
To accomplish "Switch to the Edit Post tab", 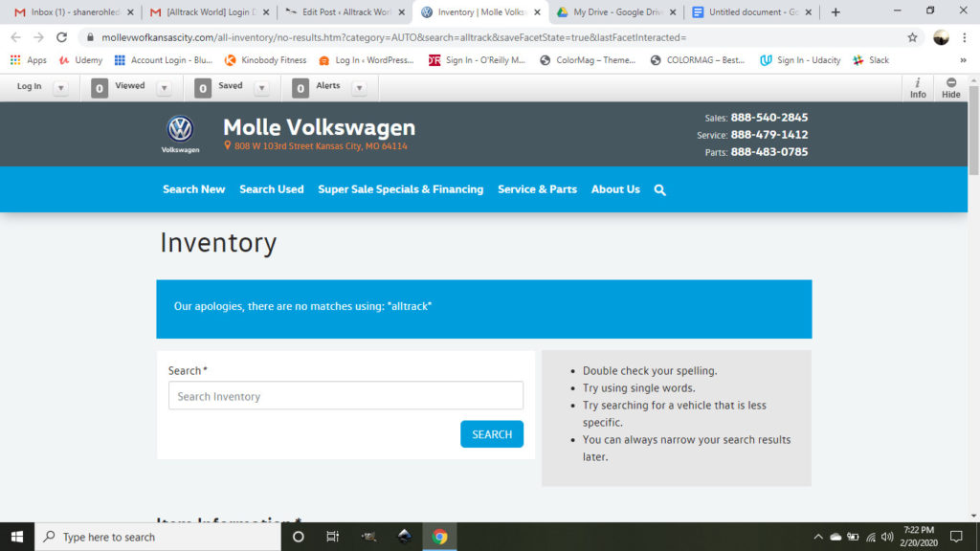I will [346, 11].
